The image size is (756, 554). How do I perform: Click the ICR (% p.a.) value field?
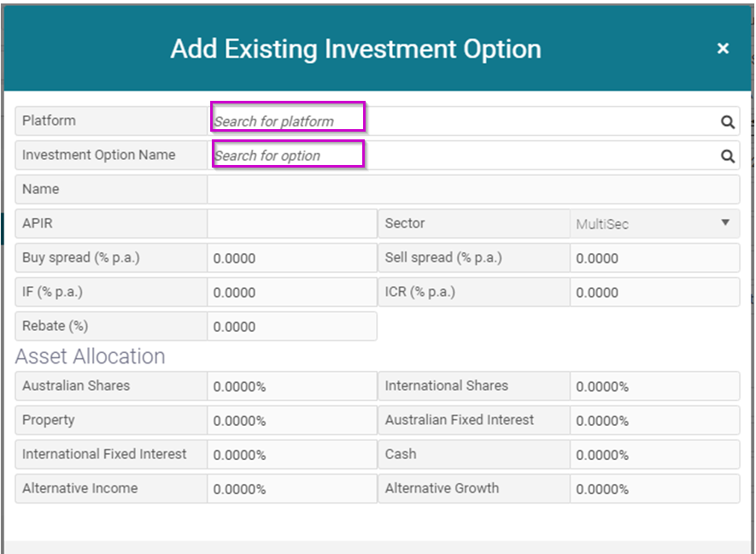tap(653, 292)
